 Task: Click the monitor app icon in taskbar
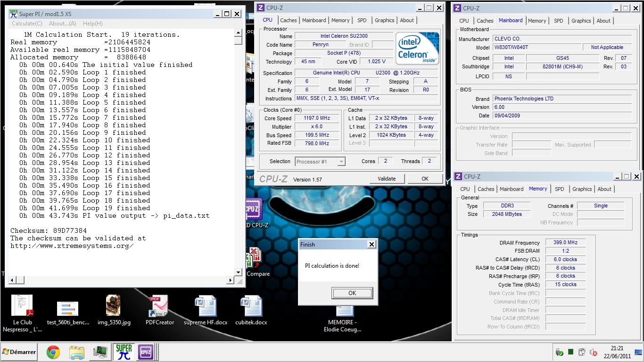click(x=100, y=352)
